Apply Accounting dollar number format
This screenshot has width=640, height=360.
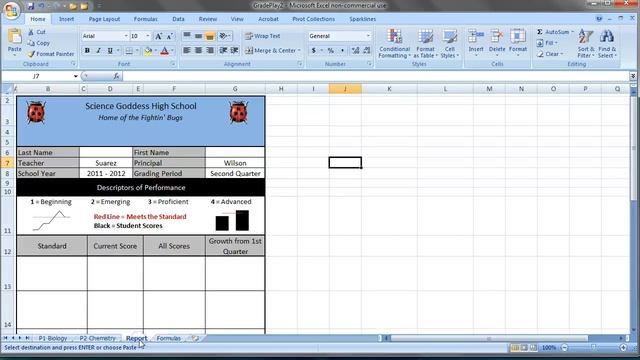[313, 51]
